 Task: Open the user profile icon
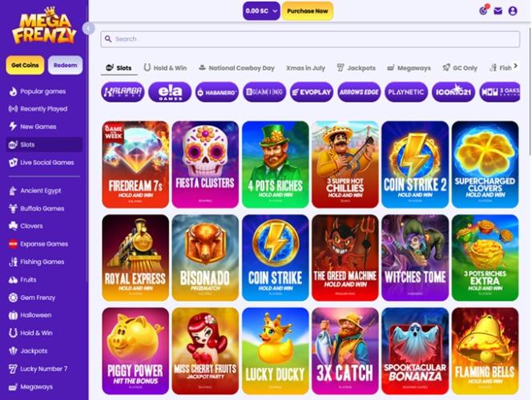(513, 11)
